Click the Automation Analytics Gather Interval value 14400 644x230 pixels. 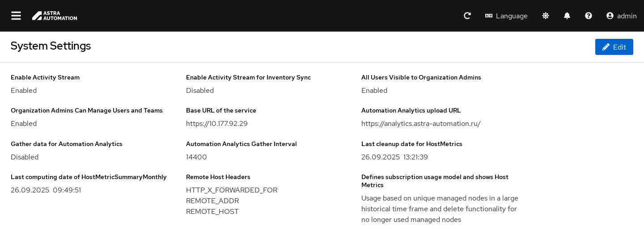[x=196, y=157]
